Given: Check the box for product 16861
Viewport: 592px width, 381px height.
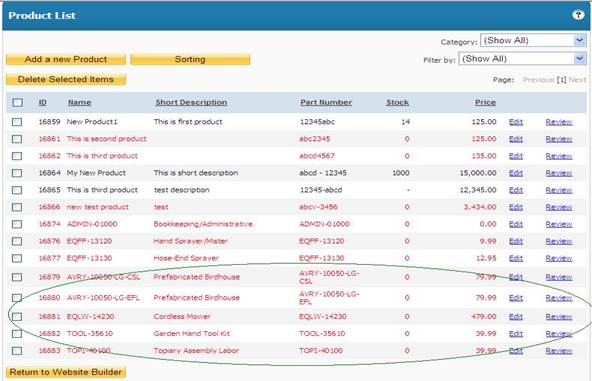Looking at the screenshot, I should [17, 139].
